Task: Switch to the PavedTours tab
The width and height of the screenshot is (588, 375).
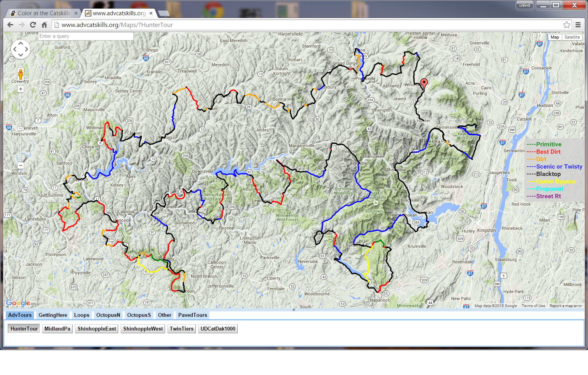Action: click(192, 315)
